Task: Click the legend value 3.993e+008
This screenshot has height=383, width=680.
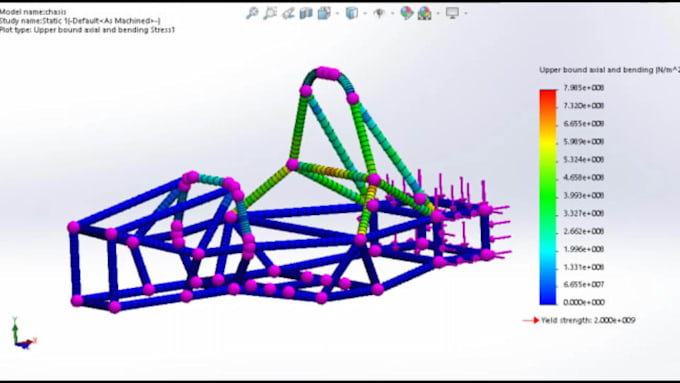Action: pyautogui.click(x=584, y=196)
